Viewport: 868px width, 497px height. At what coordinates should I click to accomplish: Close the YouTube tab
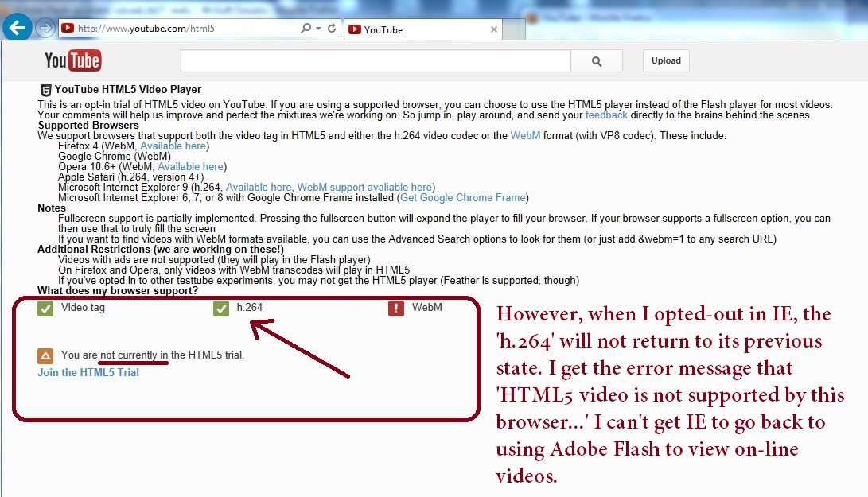[x=494, y=29]
